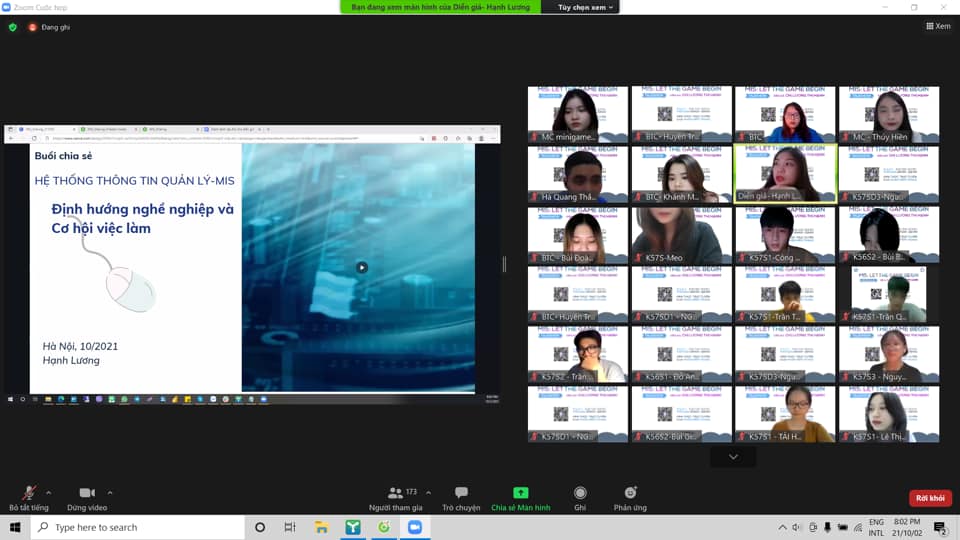Leave meeting with red Rời khỏi button
960x540 pixels.
[x=929, y=498]
